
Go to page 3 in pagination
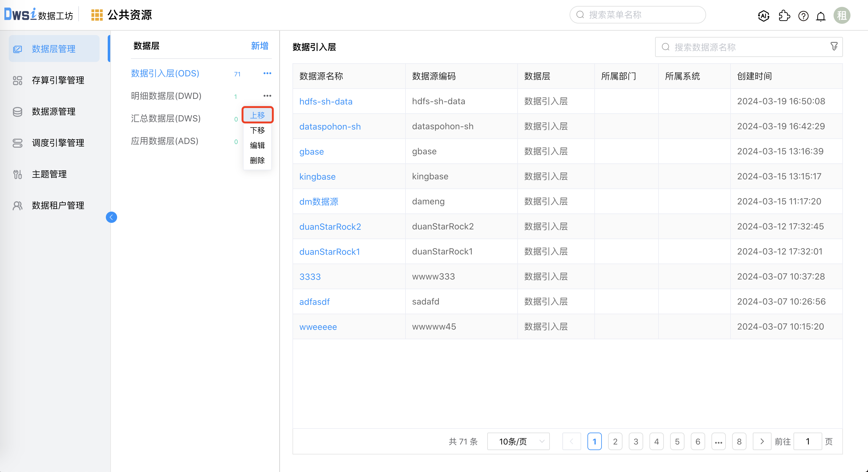(x=636, y=441)
